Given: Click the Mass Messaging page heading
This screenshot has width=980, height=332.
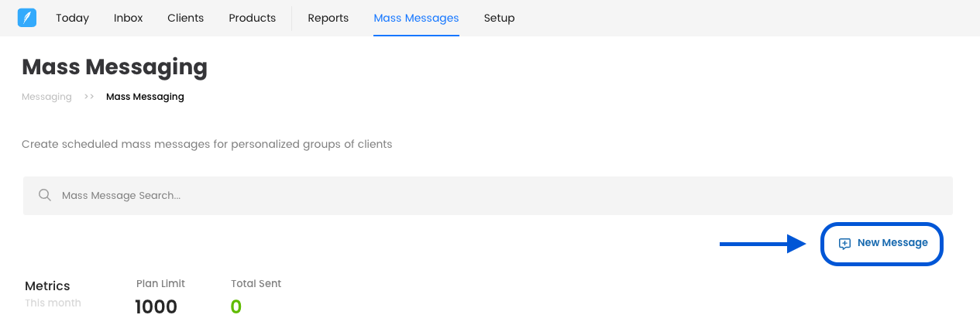Looking at the screenshot, I should 115,67.
